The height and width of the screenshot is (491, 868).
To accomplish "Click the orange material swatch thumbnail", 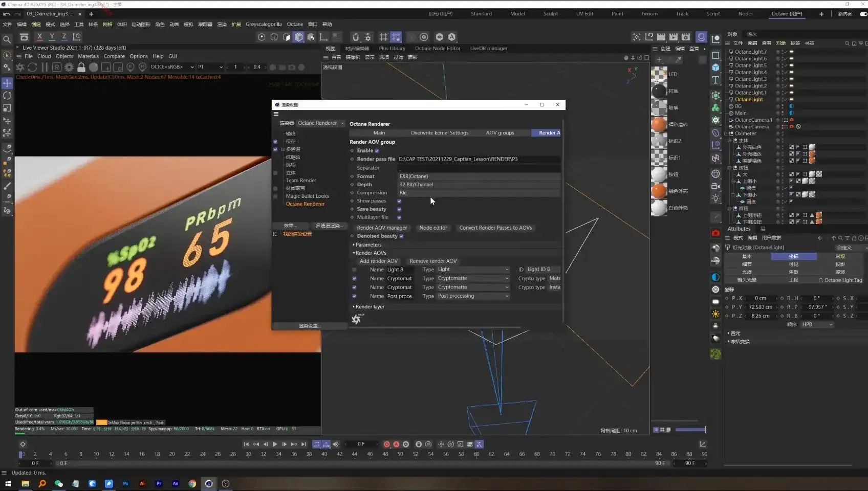I will point(659,124).
